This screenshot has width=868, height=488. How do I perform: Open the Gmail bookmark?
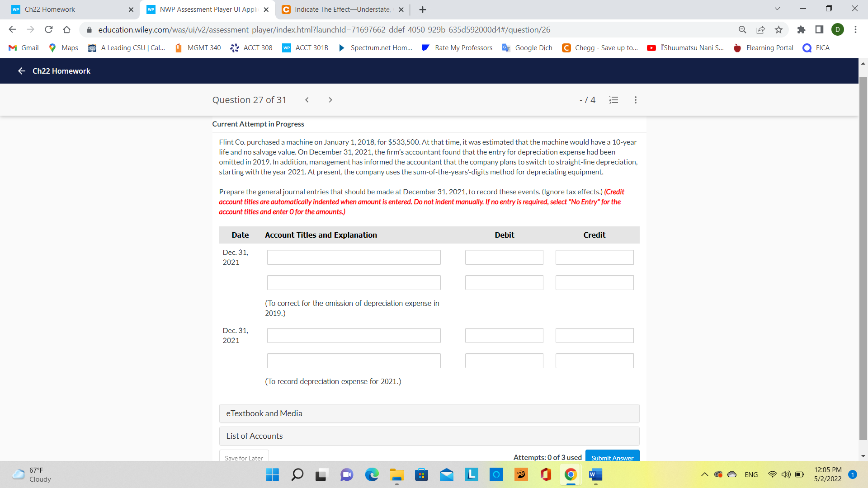(x=23, y=47)
